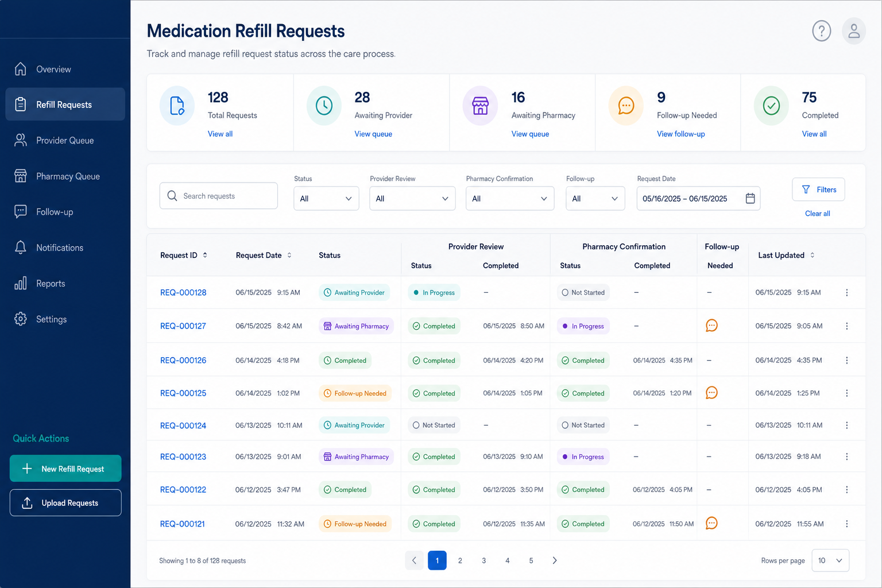Click the Completed checkmark card icon
Image resolution: width=882 pixels, height=588 pixels.
[x=771, y=106]
